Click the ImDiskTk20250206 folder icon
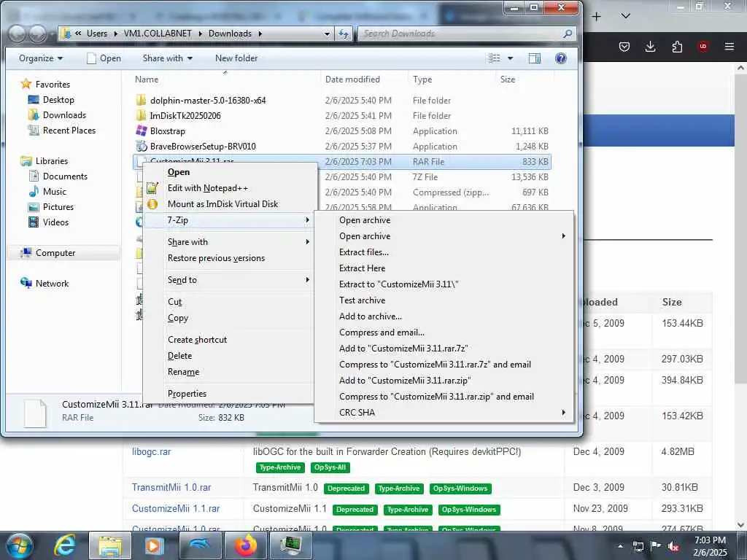 tap(141, 116)
